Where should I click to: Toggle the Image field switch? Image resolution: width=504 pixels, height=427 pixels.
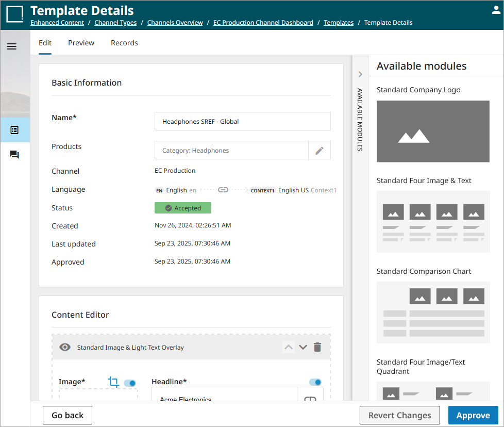point(130,383)
